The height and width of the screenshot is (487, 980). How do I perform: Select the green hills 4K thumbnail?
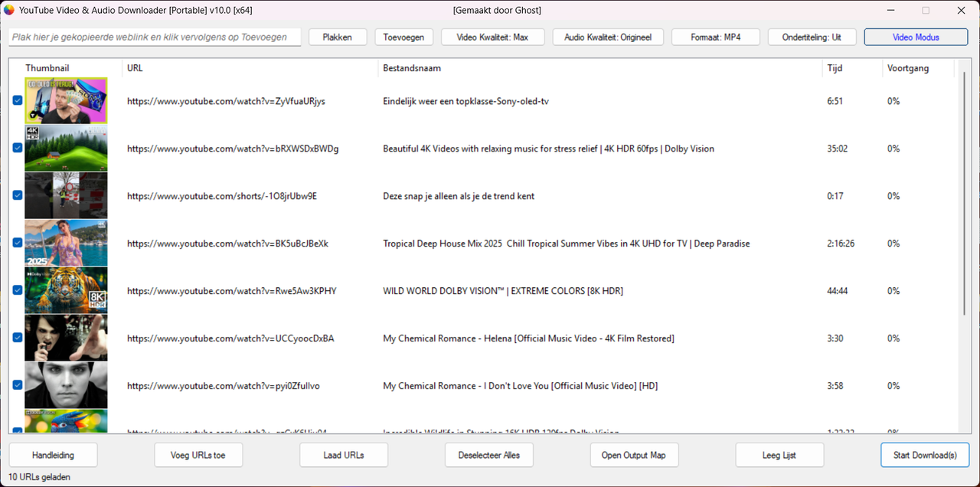[66, 148]
